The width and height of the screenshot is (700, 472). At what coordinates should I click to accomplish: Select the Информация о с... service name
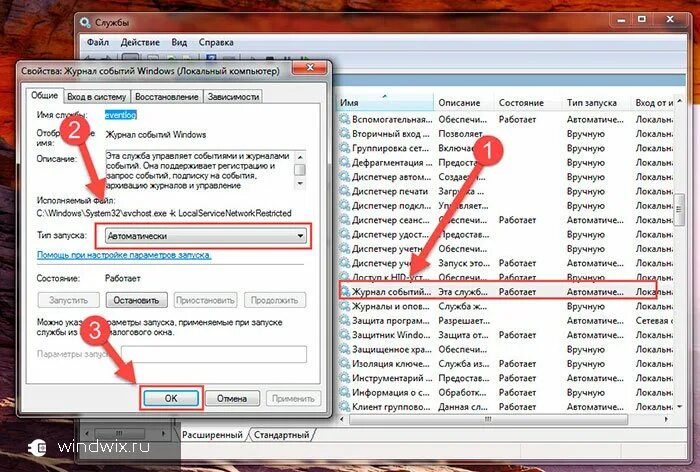(x=391, y=393)
